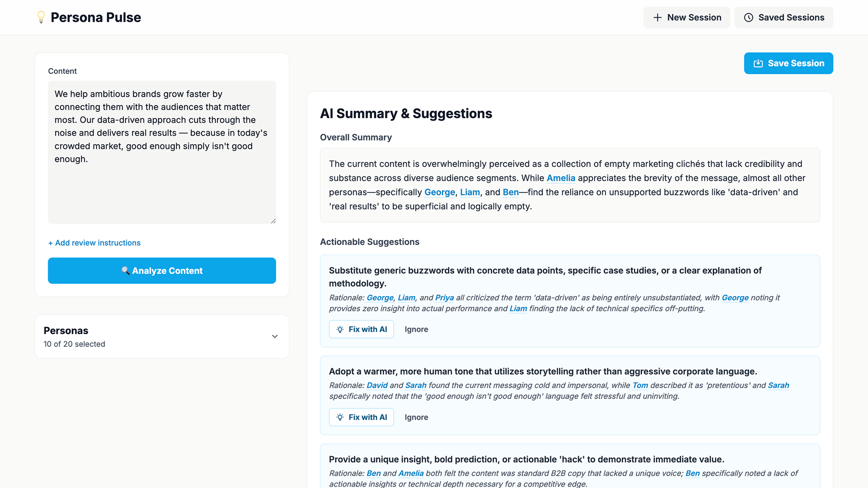
Task: Click the lightbulb icon in second Fix with AI
Action: [340, 417]
